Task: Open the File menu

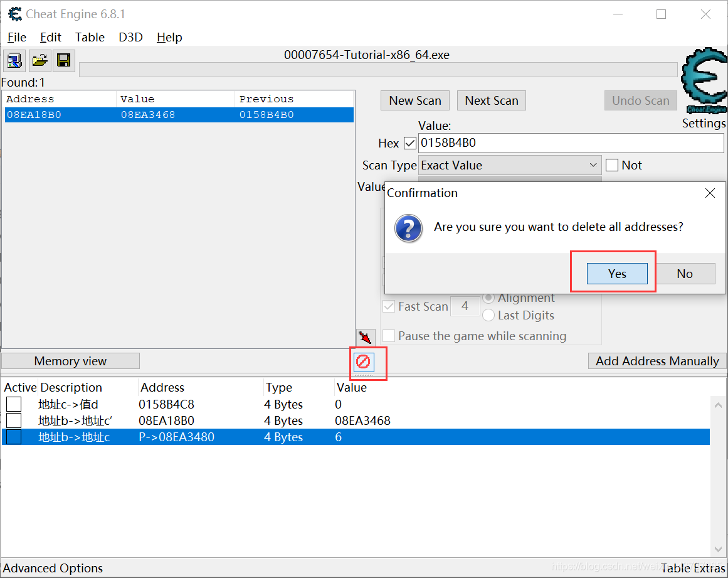Action: pyautogui.click(x=17, y=37)
